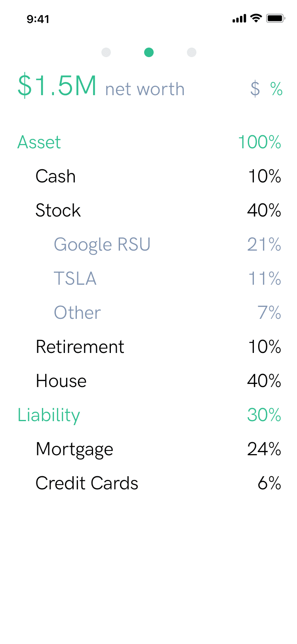The width and height of the screenshot is (297, 644).
Task: Tap the Wi-Fi status icon
Action: [x=257, y=18]
